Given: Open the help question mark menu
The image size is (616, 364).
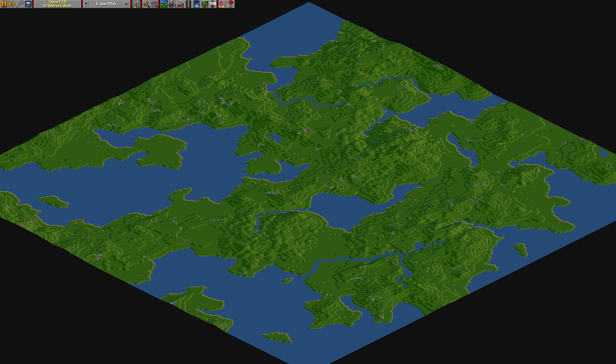Looking at the screenshot, I should pos(231,4).
